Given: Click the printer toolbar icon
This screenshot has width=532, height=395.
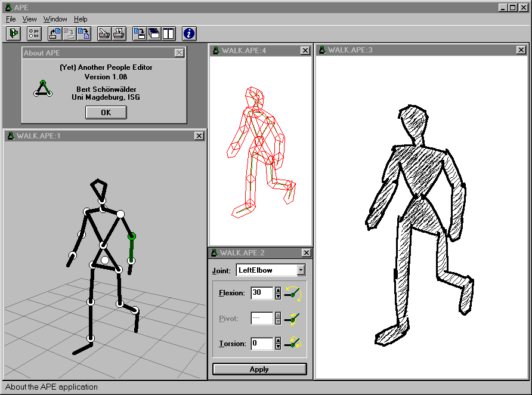Looking at the screenshot, I should pyautogui.click(x=119, y=33).
